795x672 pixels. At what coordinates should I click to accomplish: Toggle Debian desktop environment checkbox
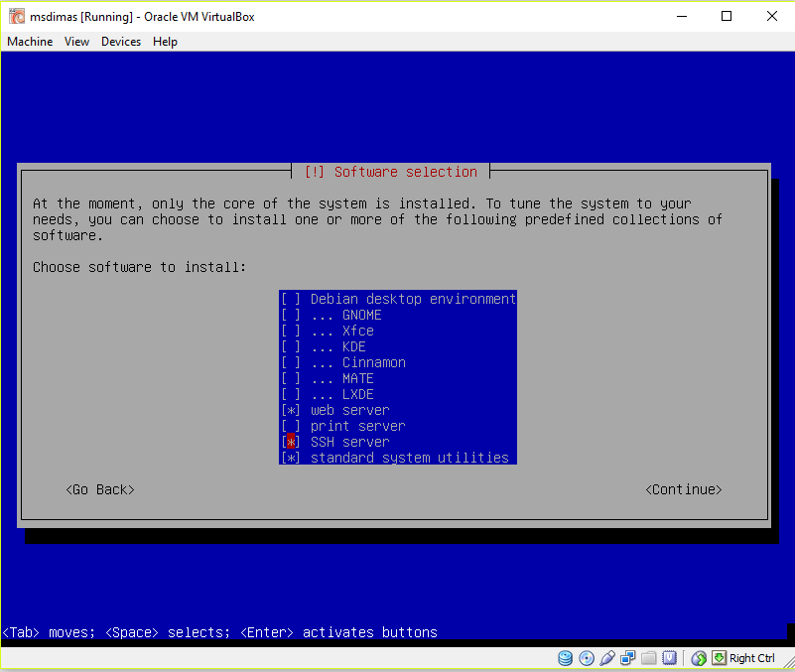291,299
